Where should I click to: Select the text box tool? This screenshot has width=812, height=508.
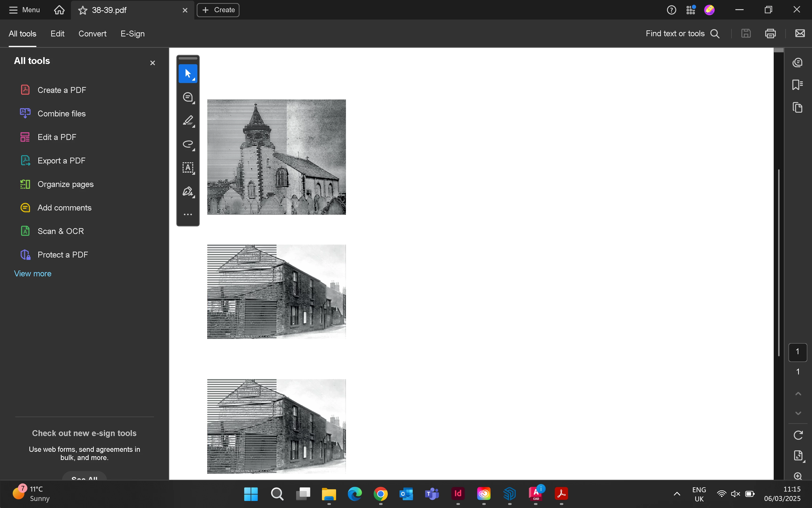click(188, 168)
